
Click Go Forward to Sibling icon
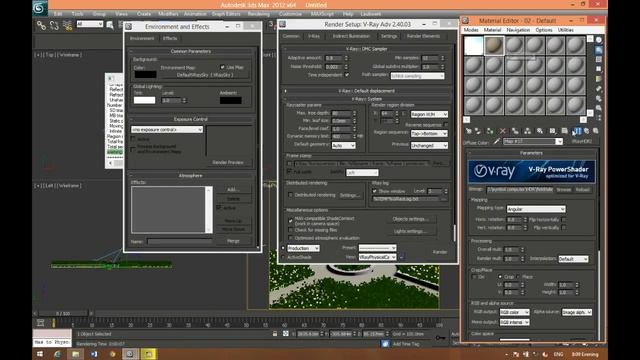pyautogui.click(x=596, y=131)
